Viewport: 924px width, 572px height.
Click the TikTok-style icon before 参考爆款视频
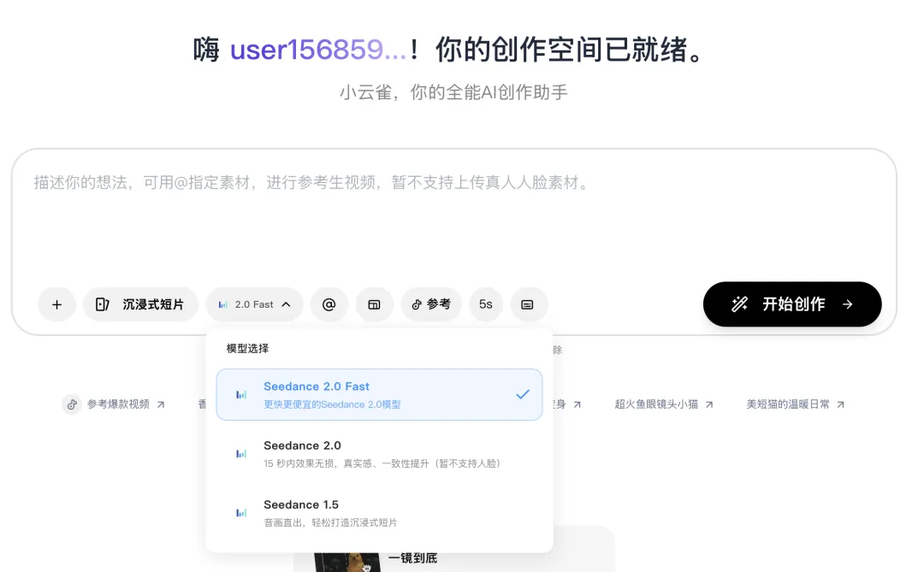[x=72, y=404]
